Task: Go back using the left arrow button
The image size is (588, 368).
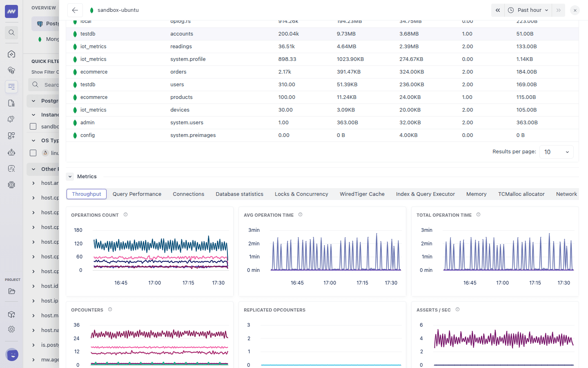Action: coord(75,10)
